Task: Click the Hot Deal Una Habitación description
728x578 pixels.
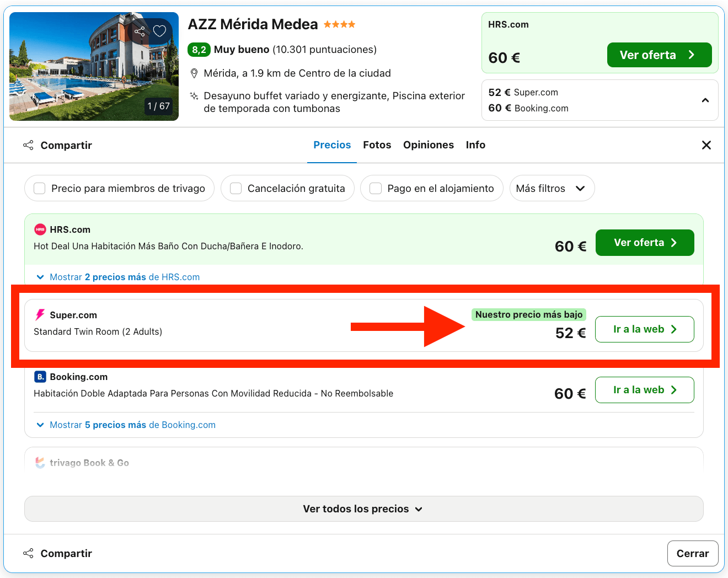Action: tap(168, 246)
